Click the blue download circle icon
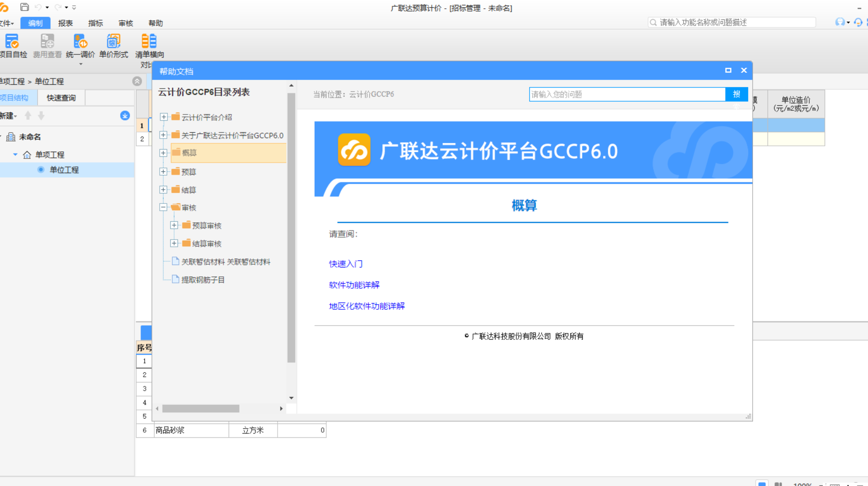 125,115
